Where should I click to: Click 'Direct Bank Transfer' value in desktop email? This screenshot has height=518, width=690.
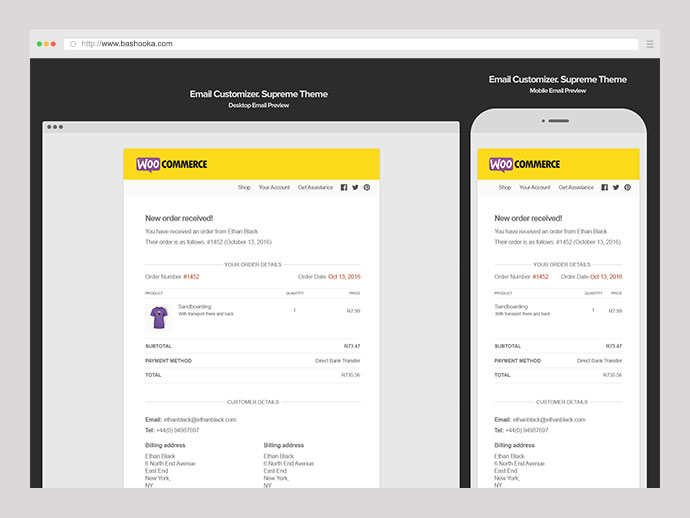338,361
